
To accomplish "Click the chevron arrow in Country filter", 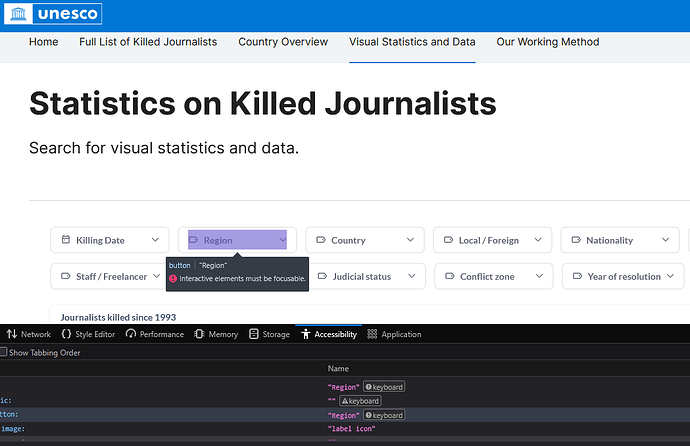I will tap(410, 240).
